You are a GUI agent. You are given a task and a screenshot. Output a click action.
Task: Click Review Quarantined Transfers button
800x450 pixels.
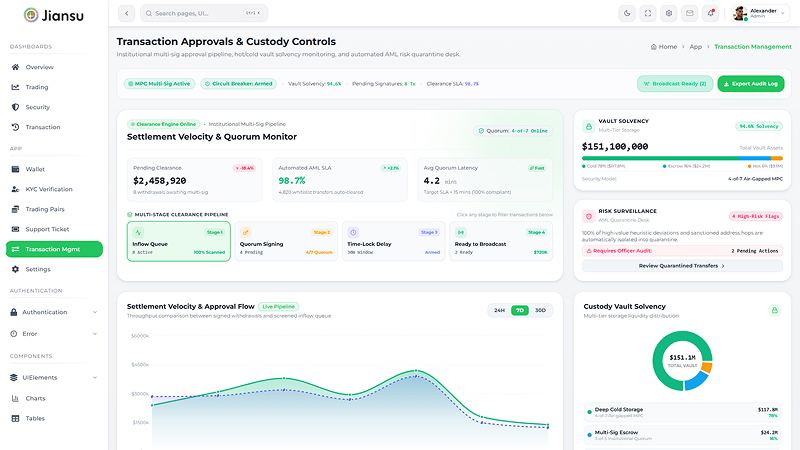click(682, 266)
